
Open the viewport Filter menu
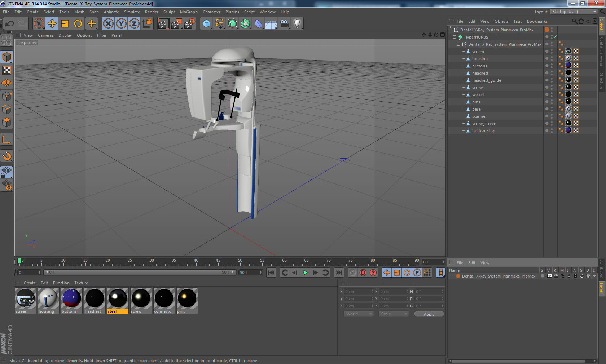point(102,35)
